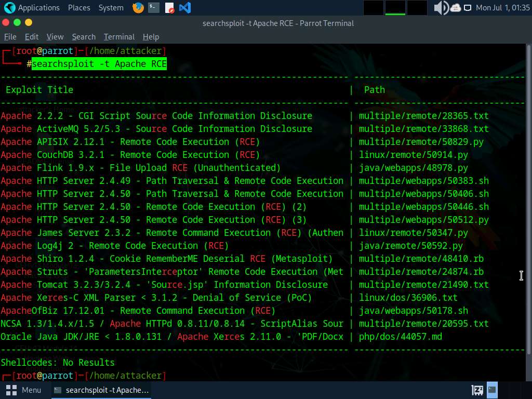The width and height of the screenshot is (532, 399).
Task: Open the File menu in terminal
Action: (x=10, y=37)
